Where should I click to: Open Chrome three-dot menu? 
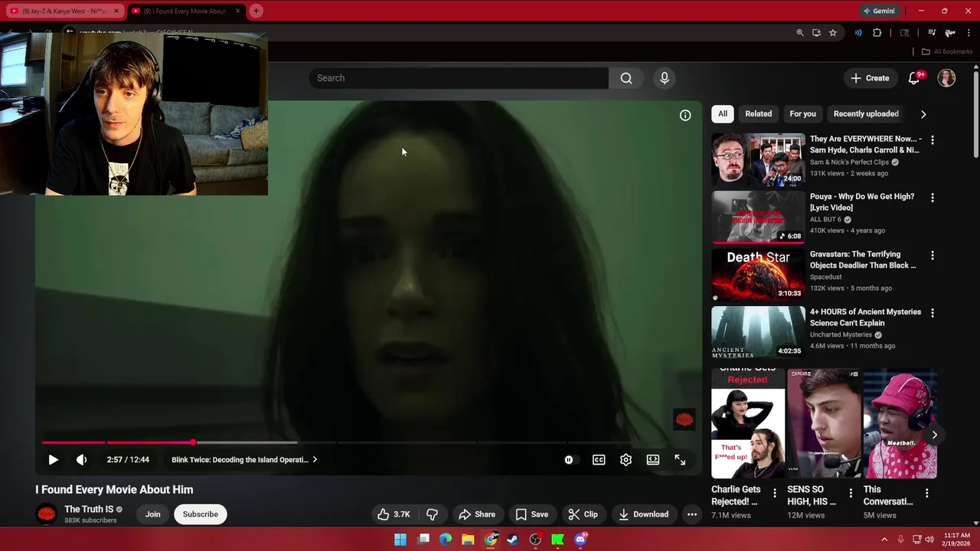(x=969, y=33)
